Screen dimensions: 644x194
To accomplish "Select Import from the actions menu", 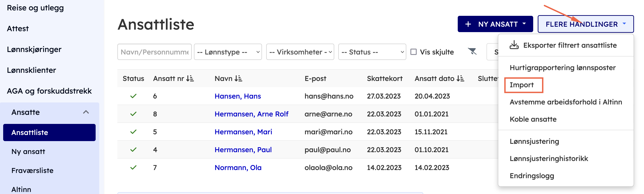I will [x=522, y=85].
